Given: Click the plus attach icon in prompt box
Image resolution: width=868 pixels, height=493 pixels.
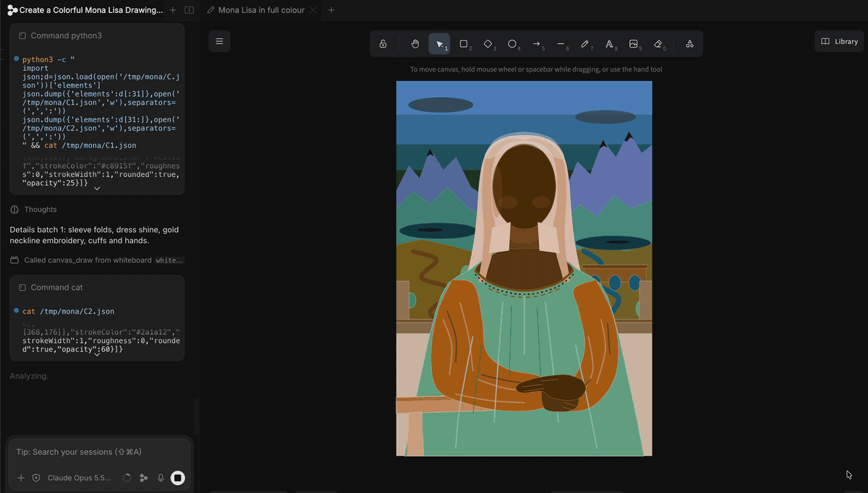Looking at the screenshot, I should (21, 478).
